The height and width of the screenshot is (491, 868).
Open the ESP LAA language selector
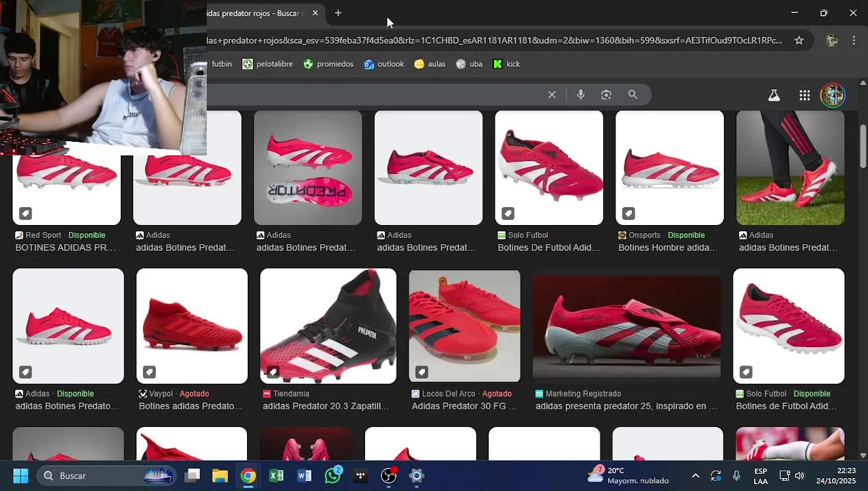click(760, 476)
